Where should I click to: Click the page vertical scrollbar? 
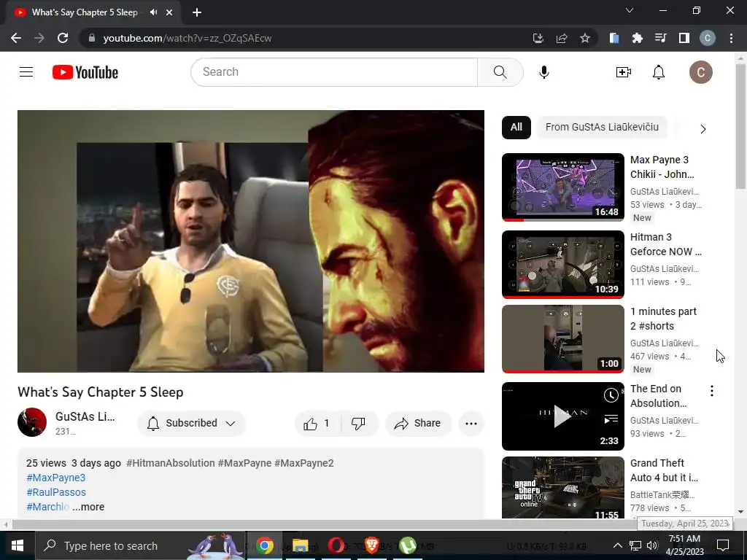[740, 126]
